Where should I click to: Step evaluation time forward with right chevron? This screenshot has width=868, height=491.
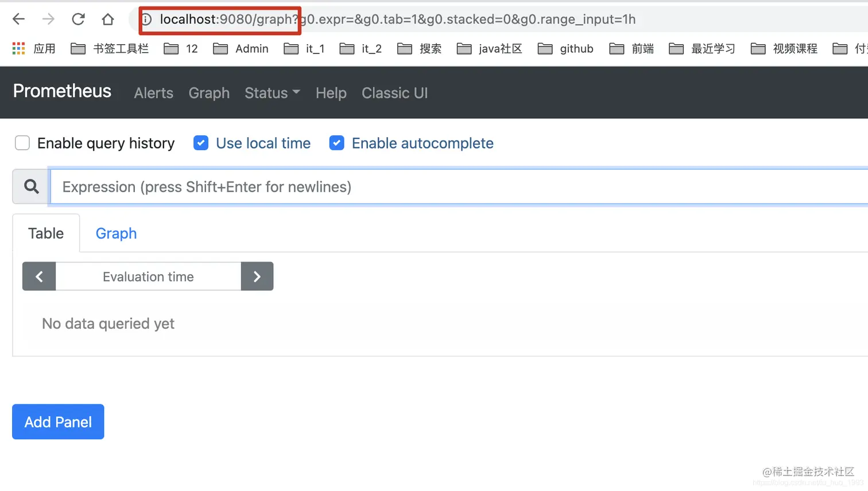pos(257,276)
